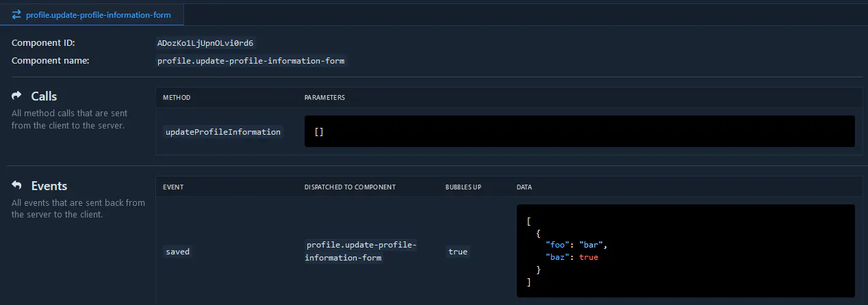Click the exchange arrows icon in the tab
The height and width of the screenshot is (305, 868).
[x=16, y=14]
